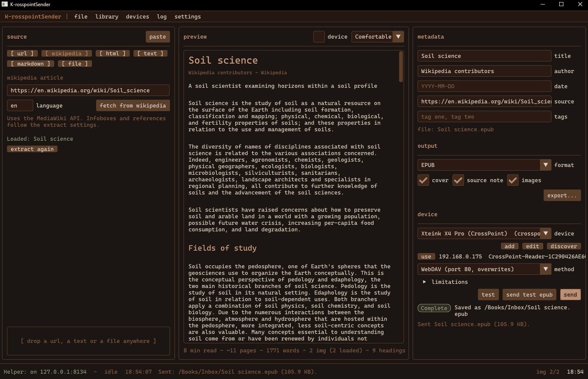588x379 pixels.
Task: Click fetch from wikipedia button
Action: [x=133, y=105]
